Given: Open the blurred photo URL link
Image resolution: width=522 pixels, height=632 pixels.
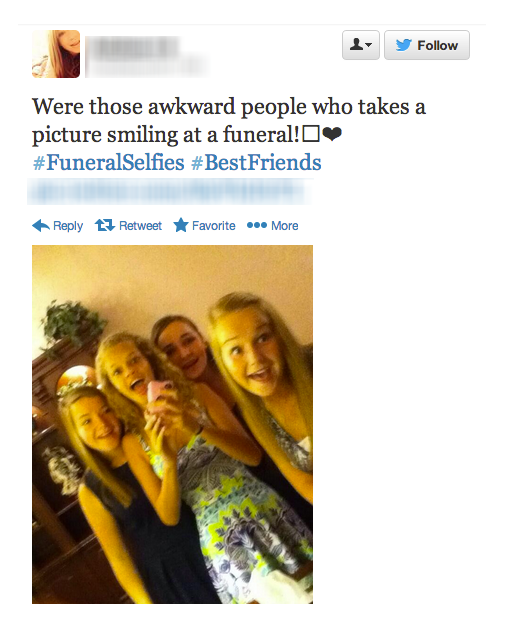Looking at the screenshot, I should pos(169,191).
